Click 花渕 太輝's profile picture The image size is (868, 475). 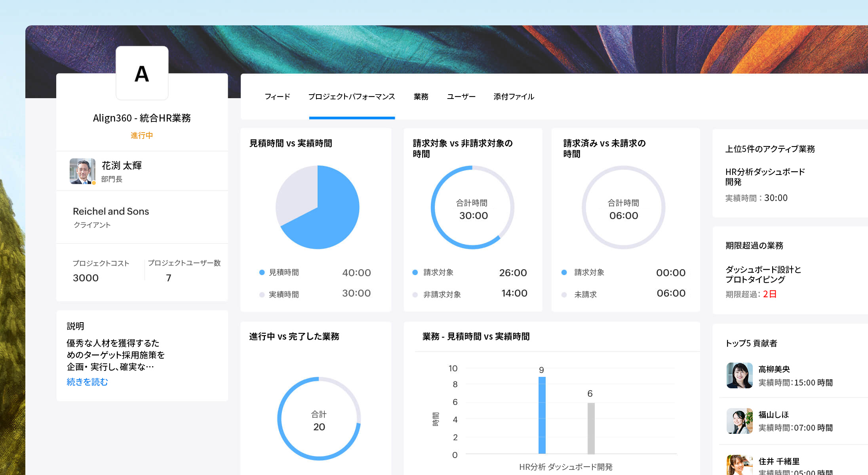coord(83,171)
